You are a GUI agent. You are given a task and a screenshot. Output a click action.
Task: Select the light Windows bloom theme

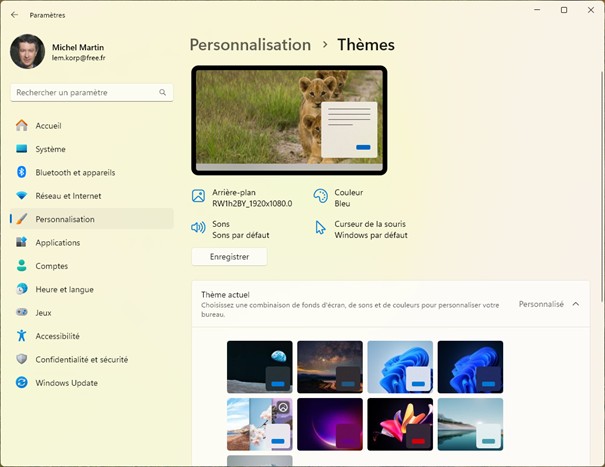[400, 367]
